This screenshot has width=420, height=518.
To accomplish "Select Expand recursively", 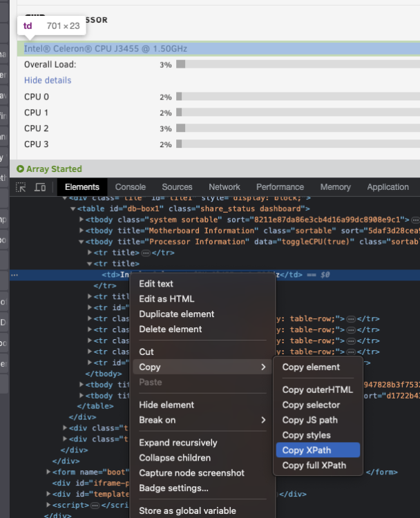I will tap(202, 443).
